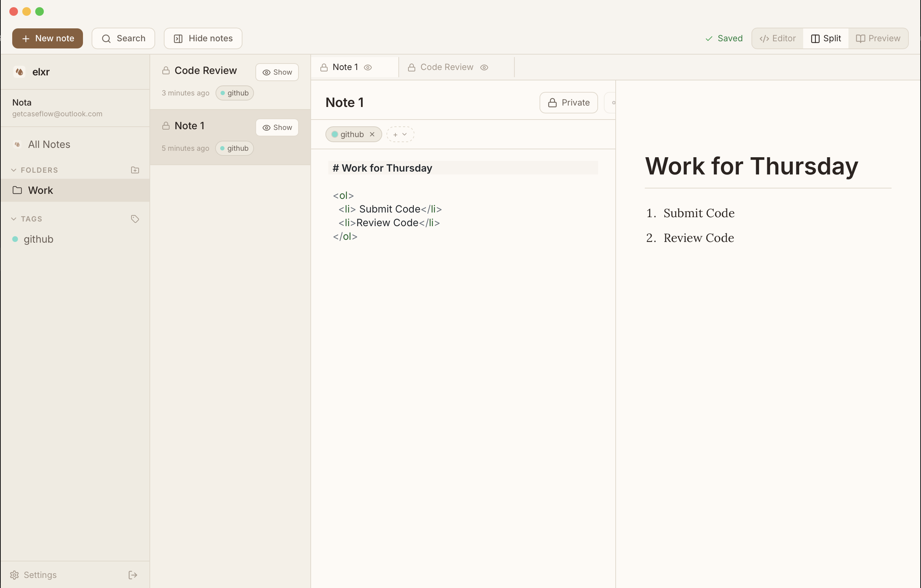Create a new folder with the folder-plus icon
The height and width of the screenshot is (588, 921).
[x=135, y=170]
